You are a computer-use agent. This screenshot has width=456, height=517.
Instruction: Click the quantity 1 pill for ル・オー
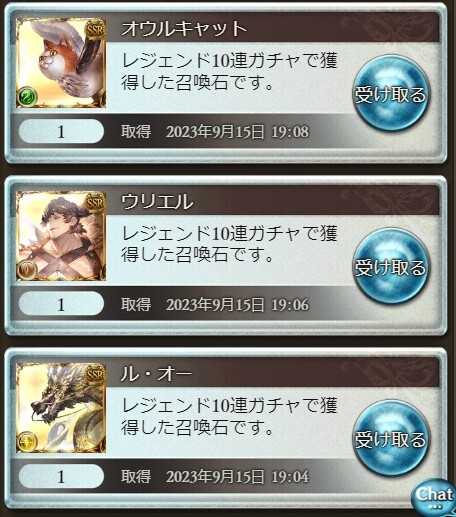pyautogui.click(x=61, y=476)
